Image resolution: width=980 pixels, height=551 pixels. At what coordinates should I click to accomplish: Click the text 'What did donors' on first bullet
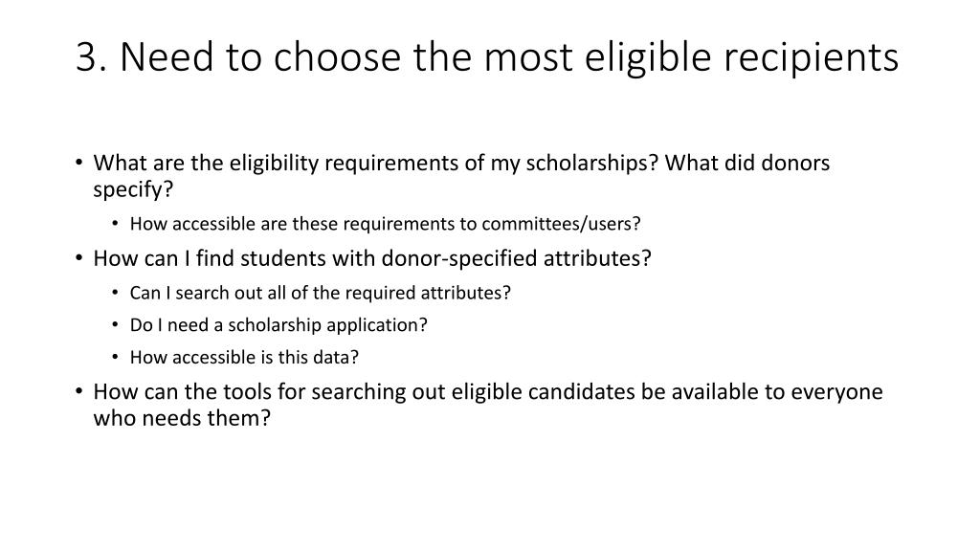coord(746,163)
